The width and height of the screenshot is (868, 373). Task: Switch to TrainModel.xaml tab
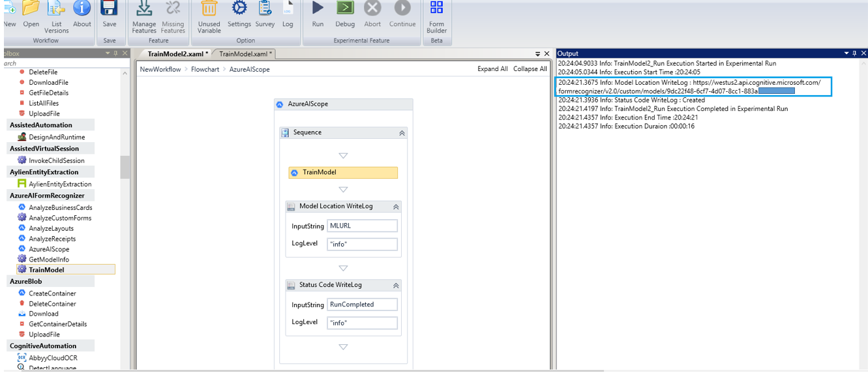click(x=244, y=54)
